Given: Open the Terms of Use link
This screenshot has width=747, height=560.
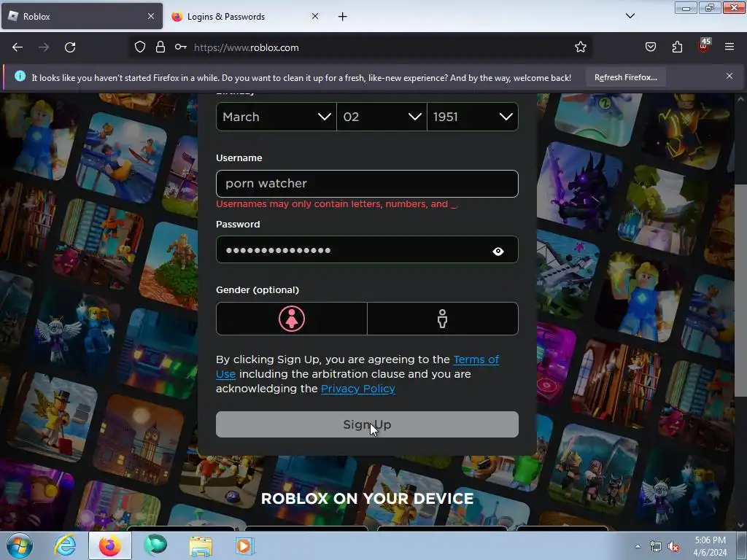Looking at the screenshot, I should click(x=476, y=359).
